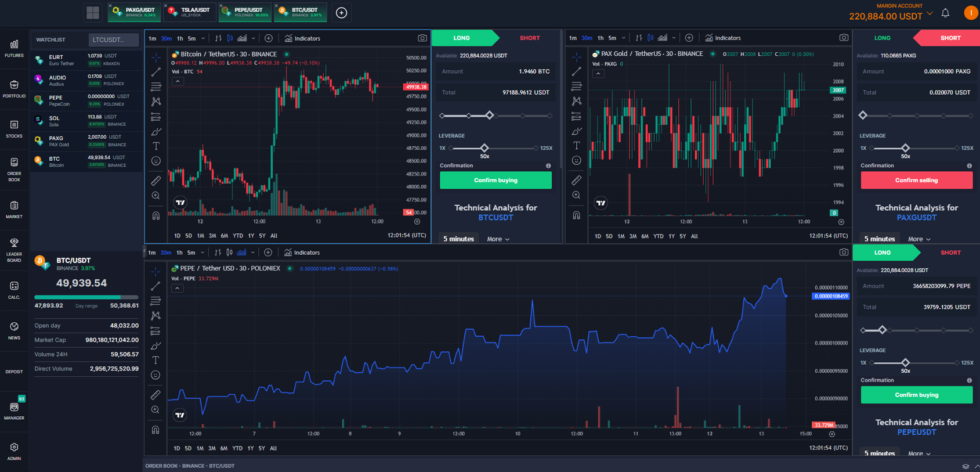Open the News section
This screenshot has height=472, width=980.
pos(14,331)
